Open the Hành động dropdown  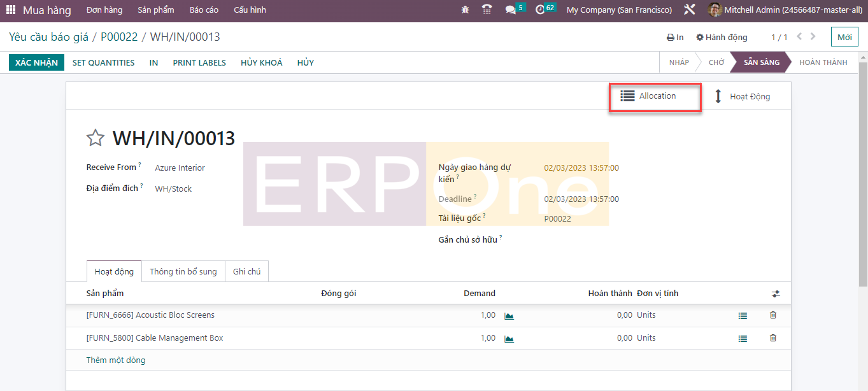pyautogui.click(x=722, y=38)
